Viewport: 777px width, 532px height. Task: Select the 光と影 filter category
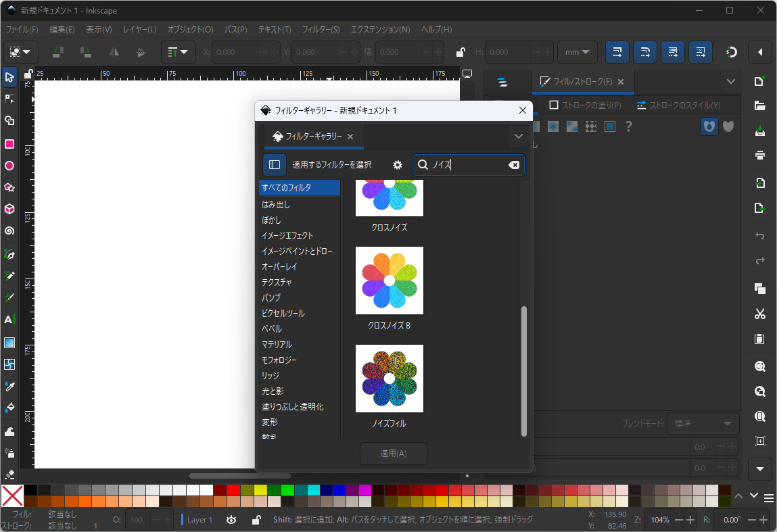pos(300,391)
